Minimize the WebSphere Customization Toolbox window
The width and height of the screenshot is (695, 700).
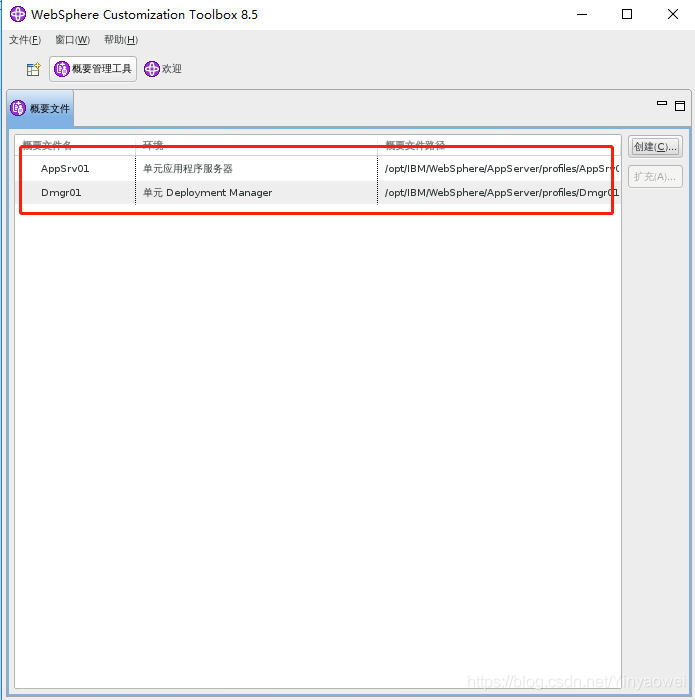(x=582, y=14)
